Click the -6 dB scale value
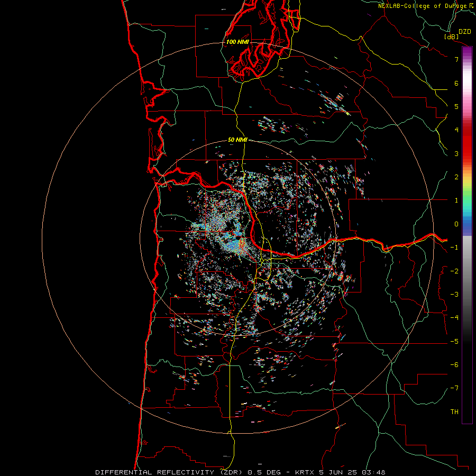476x476 pixels. 454,365
